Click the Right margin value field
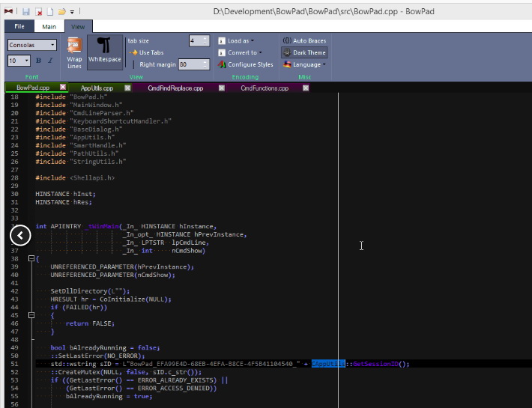The height and width of the screenshot is (408, 532). tap(190, 64)
